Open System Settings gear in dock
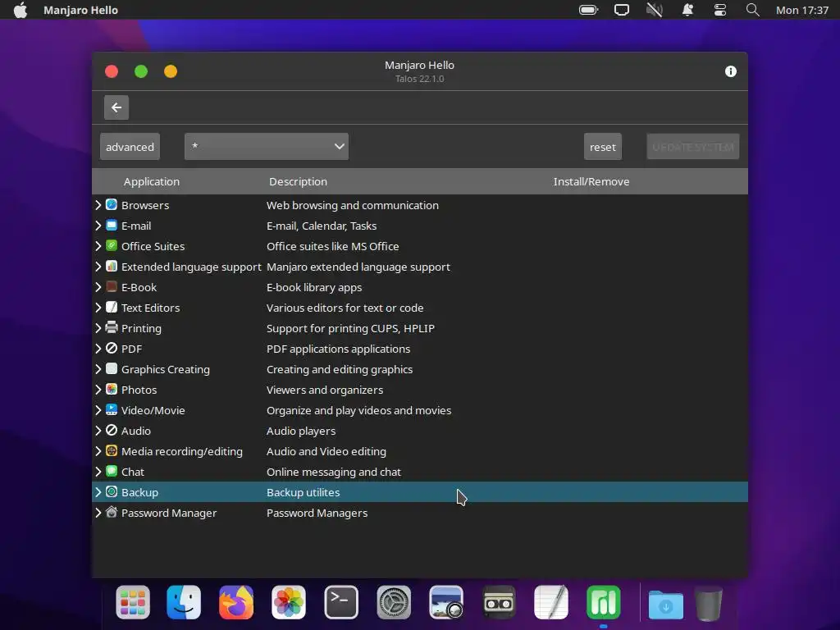840x630 pixels. [x=394, y=602]
